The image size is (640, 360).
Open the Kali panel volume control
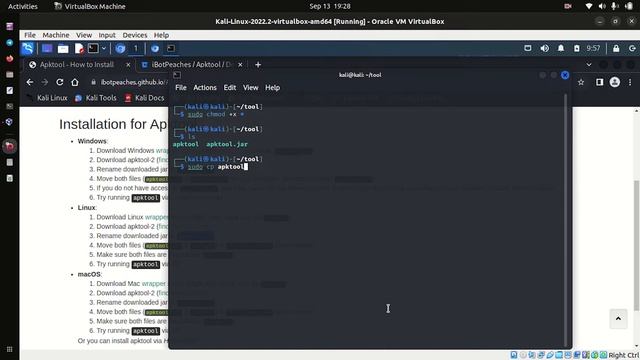[x=544, y=48]
